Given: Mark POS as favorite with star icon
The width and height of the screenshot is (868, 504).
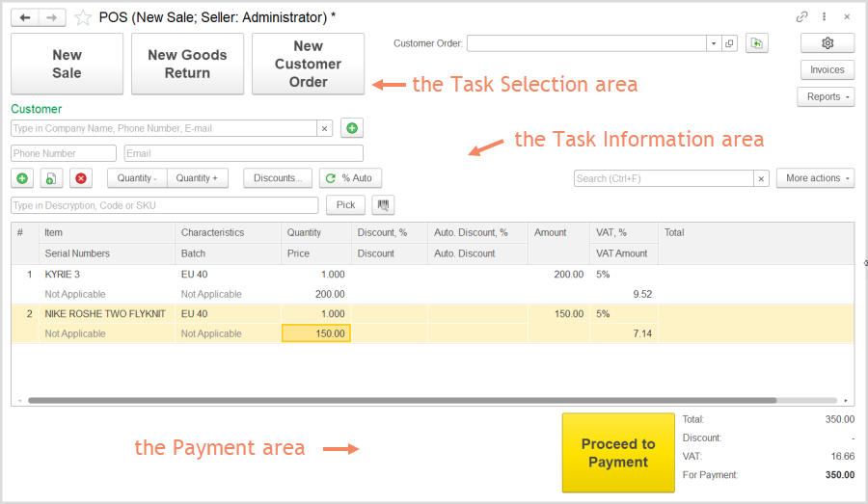Looking at the screenshot, I should (83, 17).
